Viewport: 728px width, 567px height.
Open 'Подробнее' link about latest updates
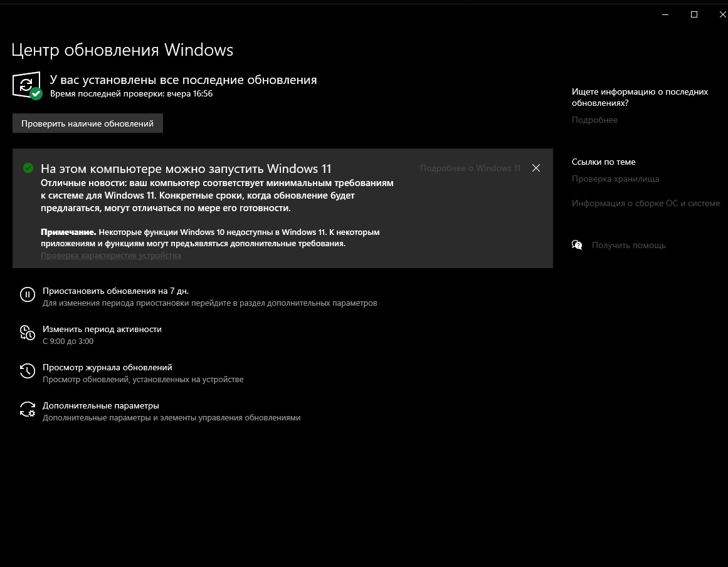[x=594, y=120]
